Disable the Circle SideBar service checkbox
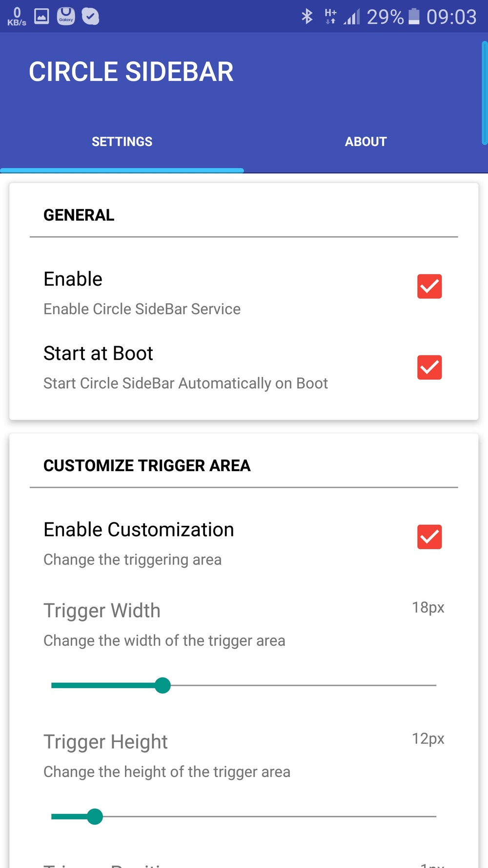 tap(429, 286)
